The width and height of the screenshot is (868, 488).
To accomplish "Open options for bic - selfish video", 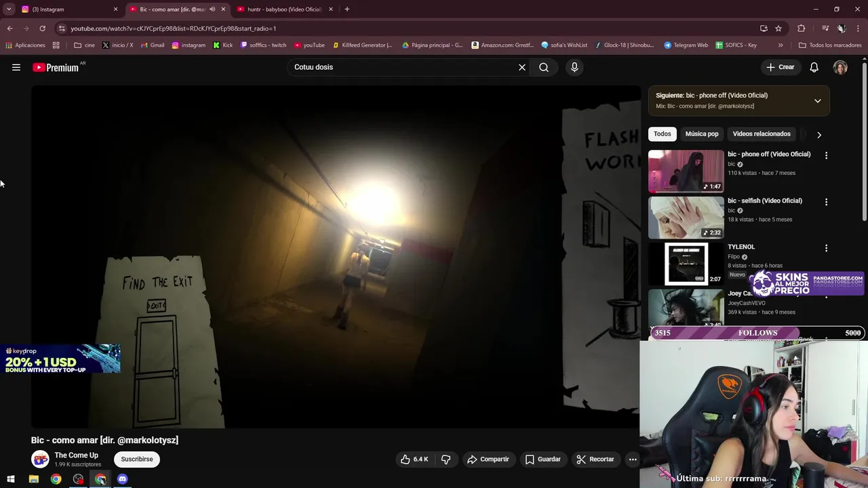I will pos(826,202).
